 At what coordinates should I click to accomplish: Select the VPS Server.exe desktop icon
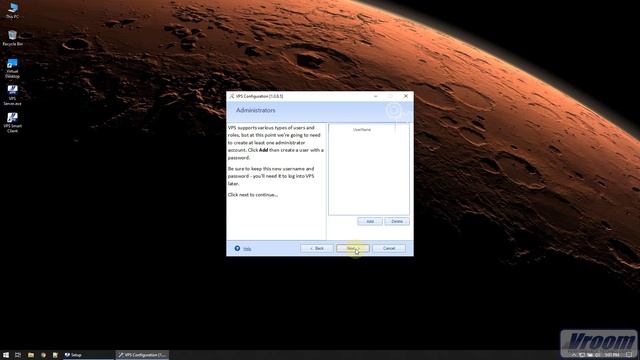(x=12, y=95)
